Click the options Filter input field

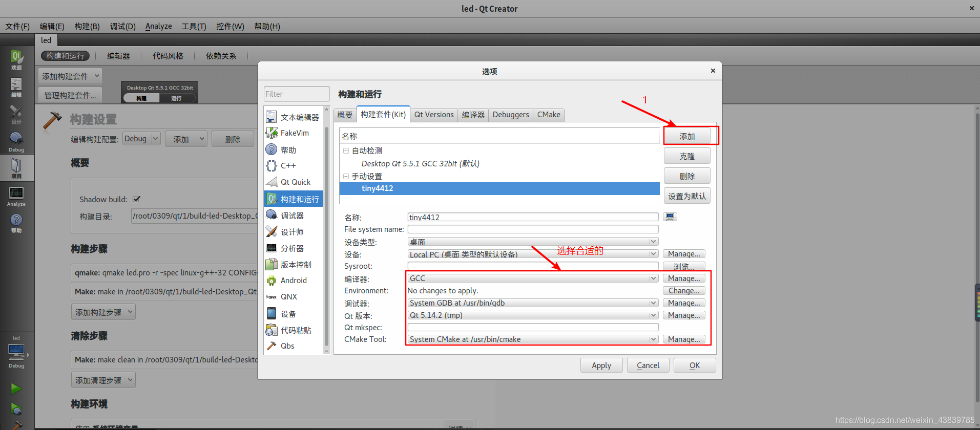[x=296, y=94]
